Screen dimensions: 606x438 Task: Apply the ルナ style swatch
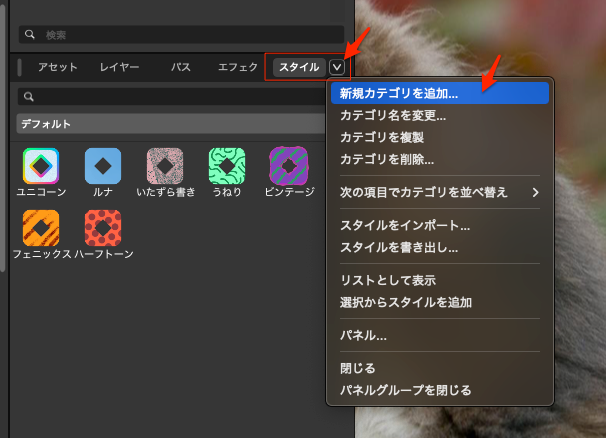click(103, 165)
